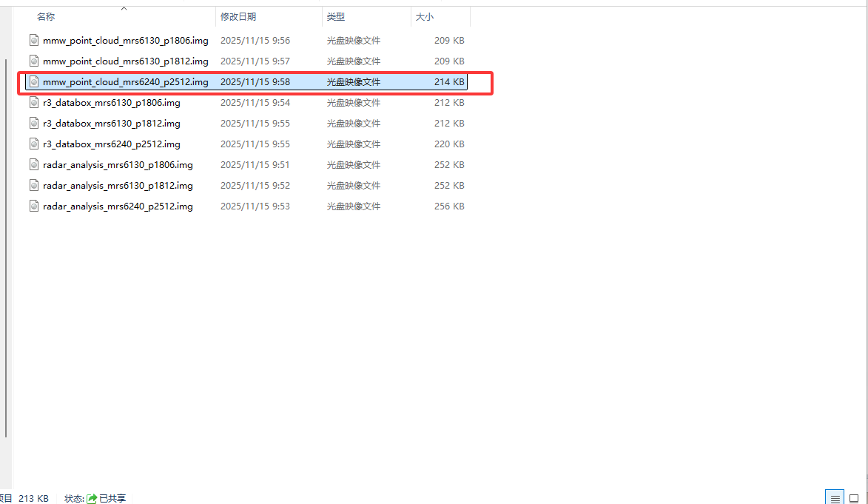Click the mmw_point_cloud_mrs6130_p1812.img file icon
Viewport: 868px width, 504px height.
(x=34, y=61)
